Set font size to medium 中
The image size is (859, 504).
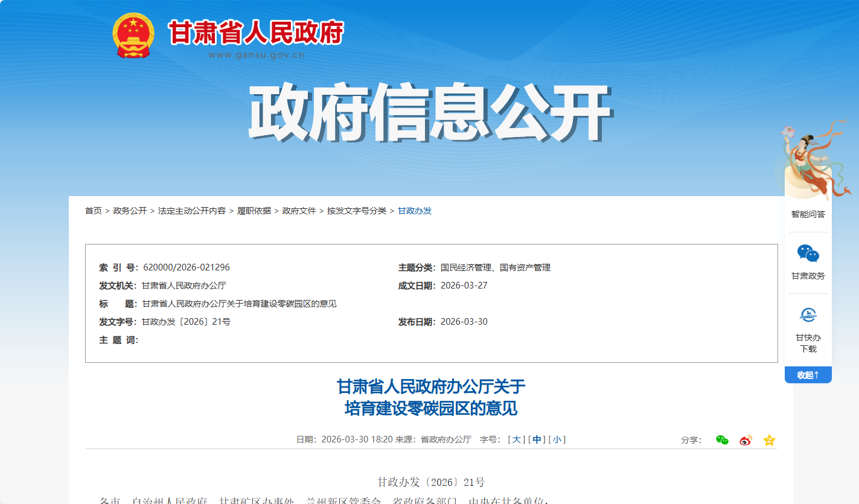(x=537, y=439)
